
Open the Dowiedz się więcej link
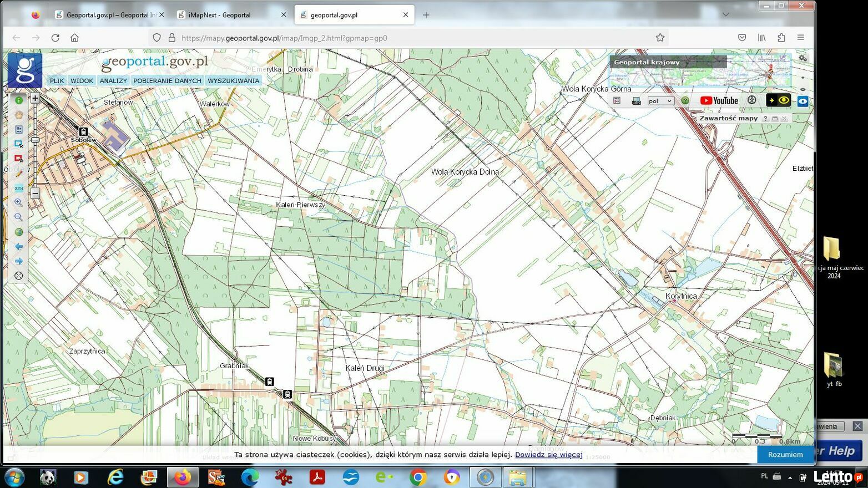[549, 454]
